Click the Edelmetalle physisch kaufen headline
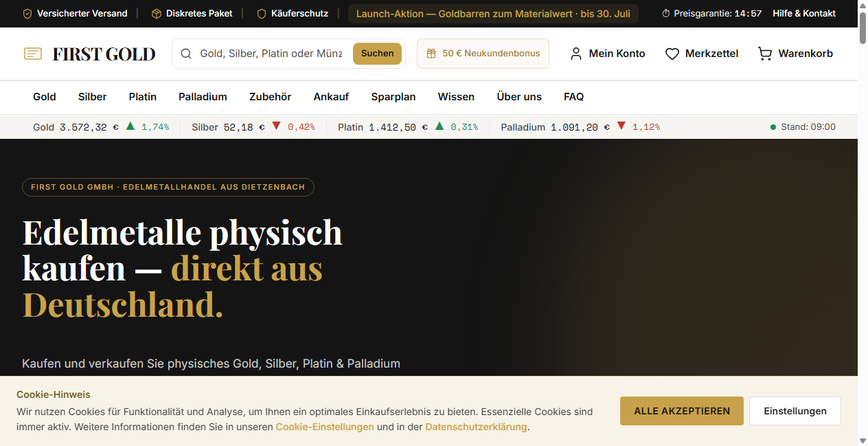 point(183,268)
